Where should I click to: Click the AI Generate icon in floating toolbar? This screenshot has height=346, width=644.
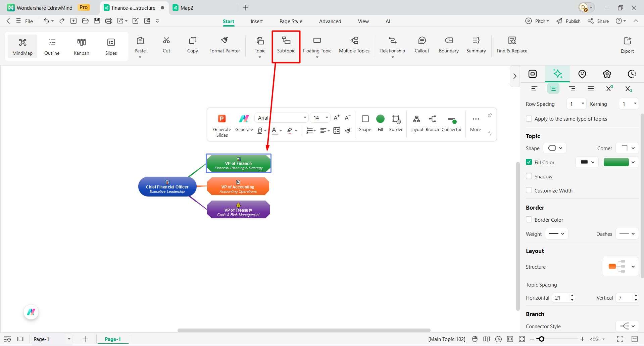[x=244, y=119]
